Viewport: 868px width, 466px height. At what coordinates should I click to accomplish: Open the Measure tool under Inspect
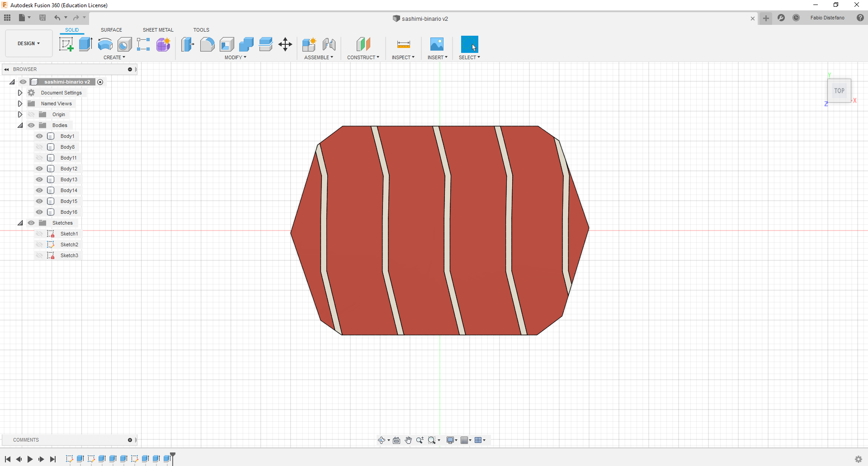403,44
